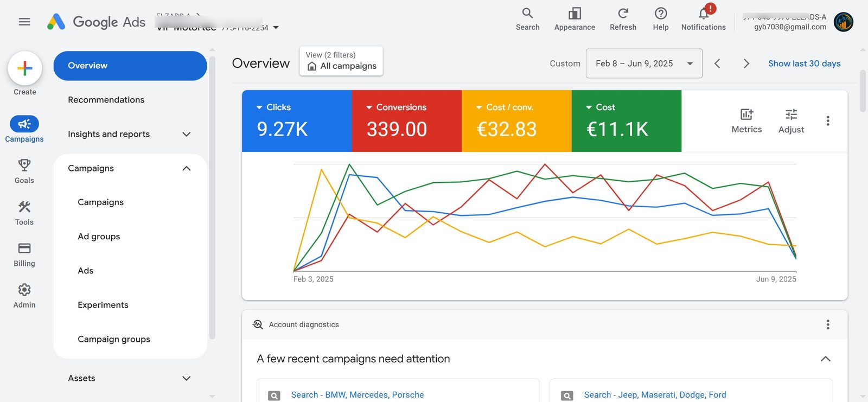Open account selector dropdown arrow
The height and width of the screenshot is (402, 868).
pos(276,28)
